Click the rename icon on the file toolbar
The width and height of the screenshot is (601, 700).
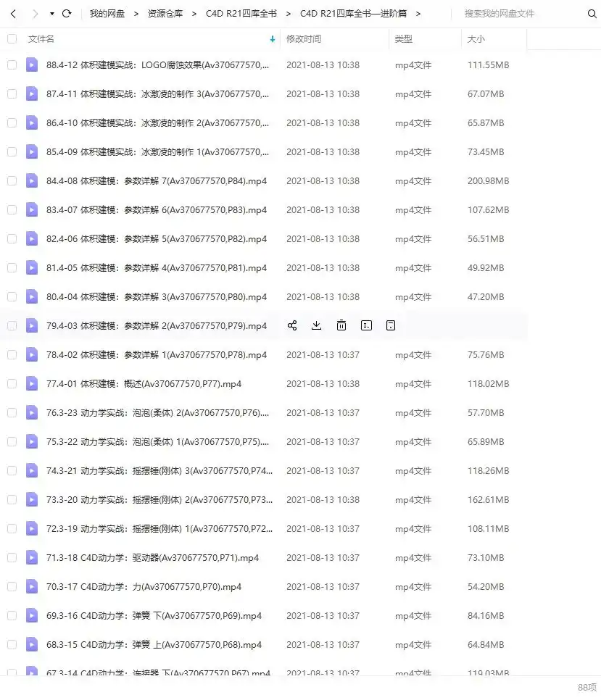point(366,325)
